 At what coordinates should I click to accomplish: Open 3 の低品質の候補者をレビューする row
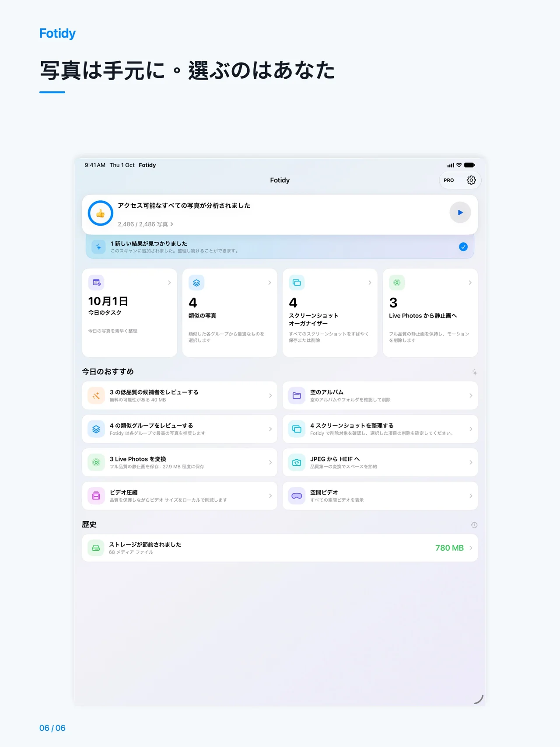pos(180,396)
